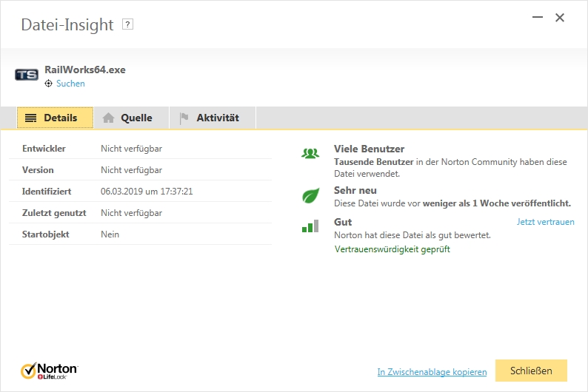This screenshot has width=588, height=392.
Task: Minimize the Datei-Insight window
Action: pyautogui.click(x=536, y=18)
